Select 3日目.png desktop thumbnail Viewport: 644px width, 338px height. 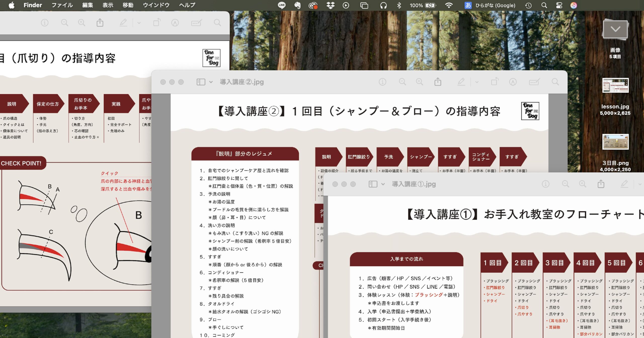(615, 142)
